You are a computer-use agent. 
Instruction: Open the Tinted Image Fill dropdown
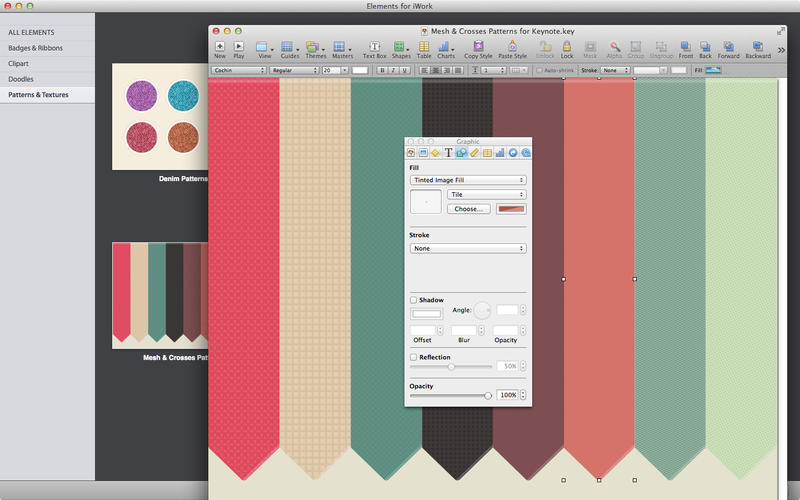468,180
